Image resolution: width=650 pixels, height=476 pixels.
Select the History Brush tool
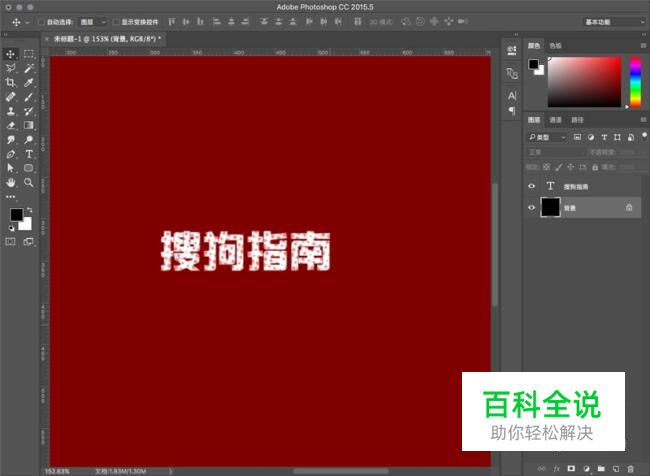coord(29,111)
